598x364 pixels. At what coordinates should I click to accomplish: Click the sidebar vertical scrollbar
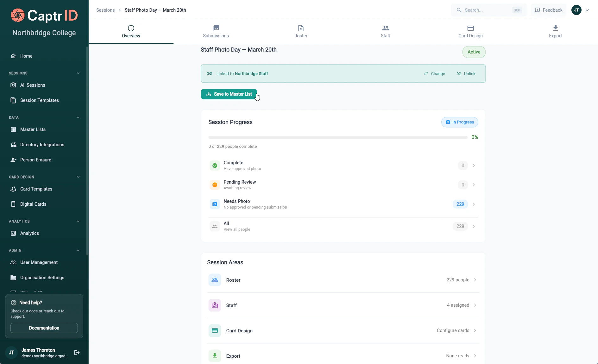tap(87, 151)
